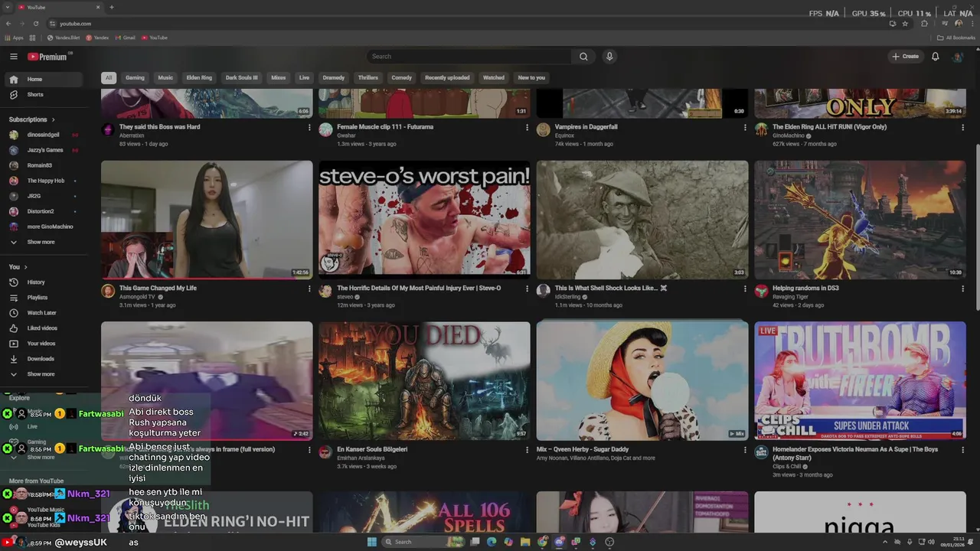Open the Chrome three-dot menu

(971, 24)
